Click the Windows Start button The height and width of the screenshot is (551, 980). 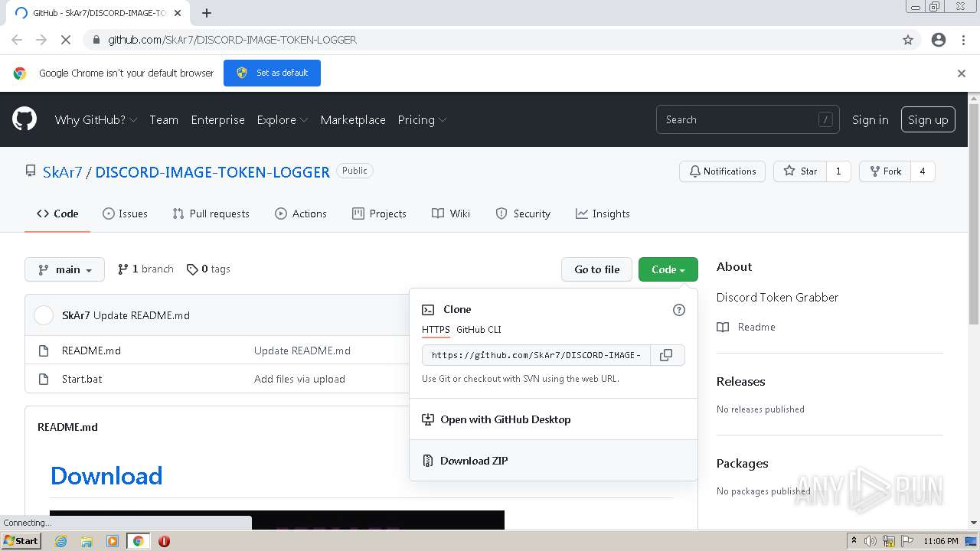[21, 541]
